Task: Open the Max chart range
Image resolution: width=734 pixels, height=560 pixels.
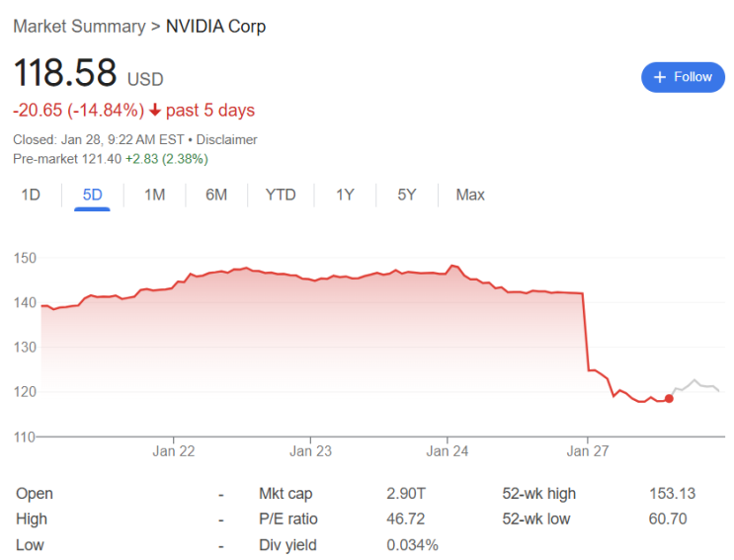Action: click(x=470, y=195)
